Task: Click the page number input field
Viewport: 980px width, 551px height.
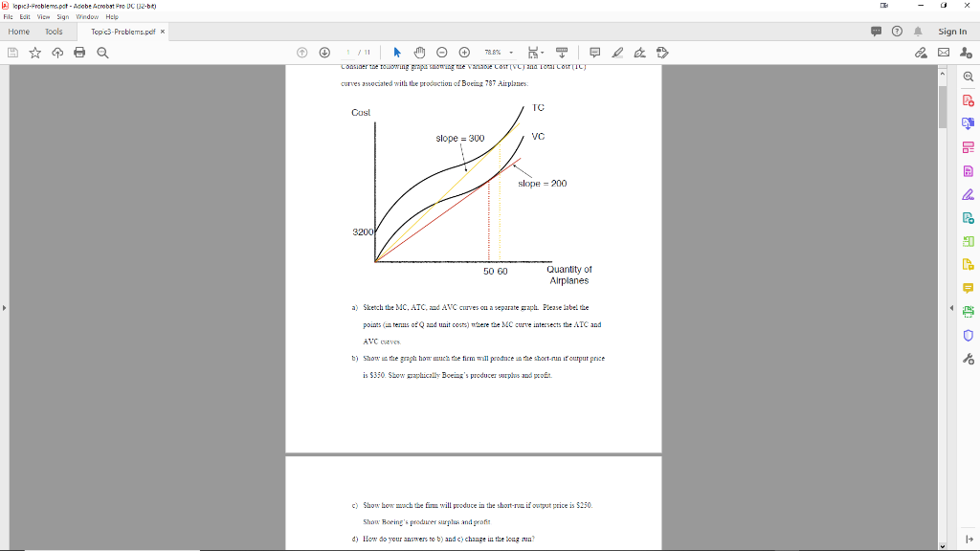Action: pos(349,53)
